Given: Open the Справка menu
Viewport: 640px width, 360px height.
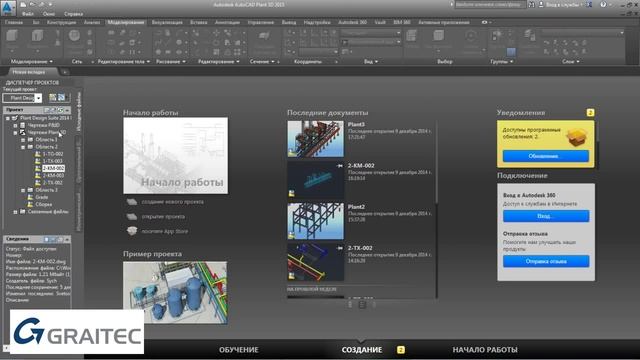Looking at the screenshot, I should (73, 13).
